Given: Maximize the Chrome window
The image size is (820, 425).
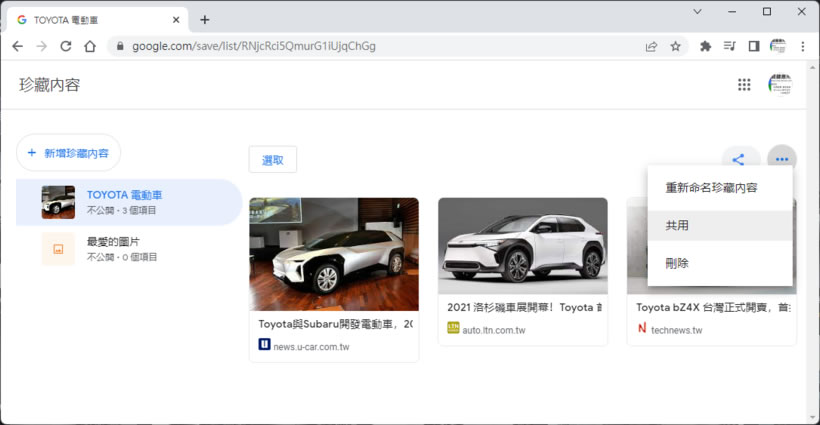Looking at the screenshot, I should click(767, 12).
